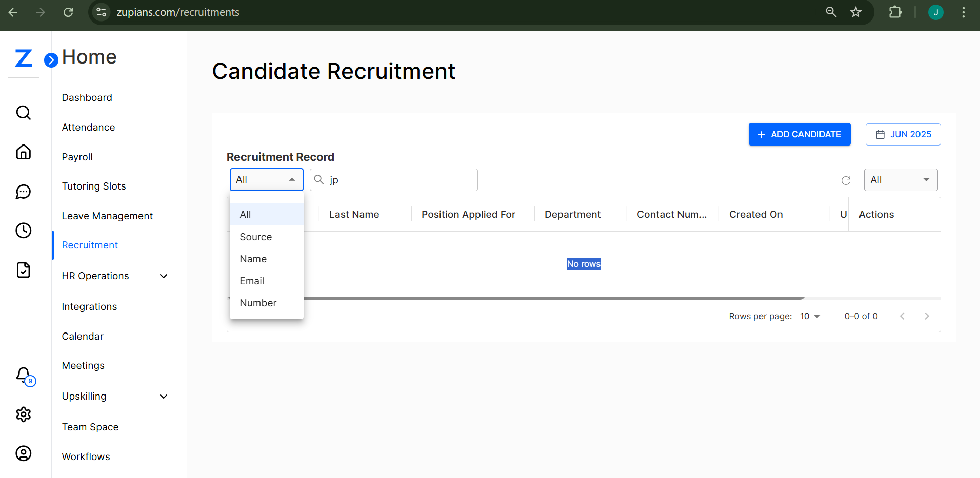Open the chat messages icon

[x=23, y=192]
